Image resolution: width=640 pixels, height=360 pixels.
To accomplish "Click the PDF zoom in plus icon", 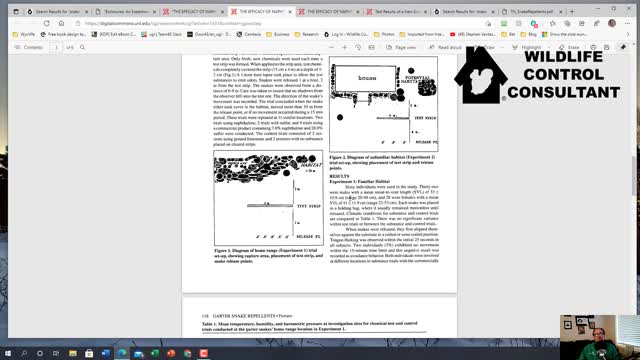I will (344, 47).
